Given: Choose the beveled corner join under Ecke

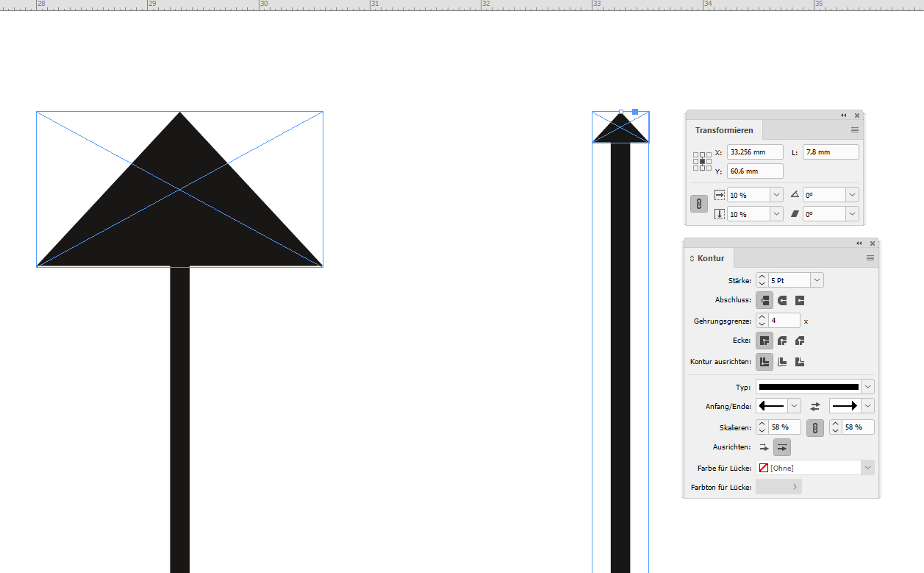Looking at the screenshot, I should 799,340.
